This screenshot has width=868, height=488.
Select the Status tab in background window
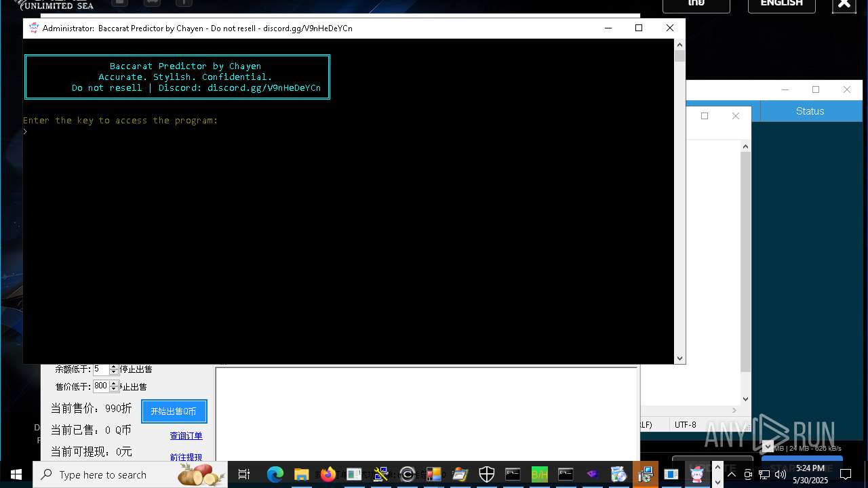point(810,111)
